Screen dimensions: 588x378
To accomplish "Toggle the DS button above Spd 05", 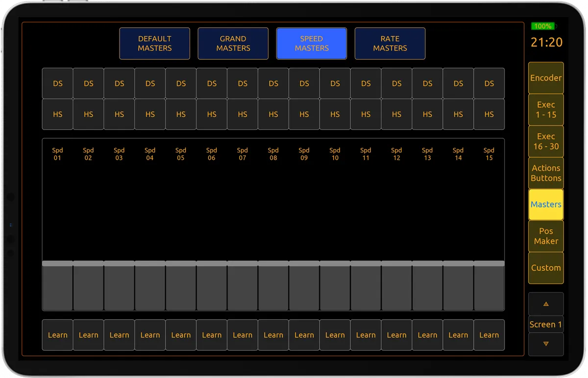I will tap(181, 84).
